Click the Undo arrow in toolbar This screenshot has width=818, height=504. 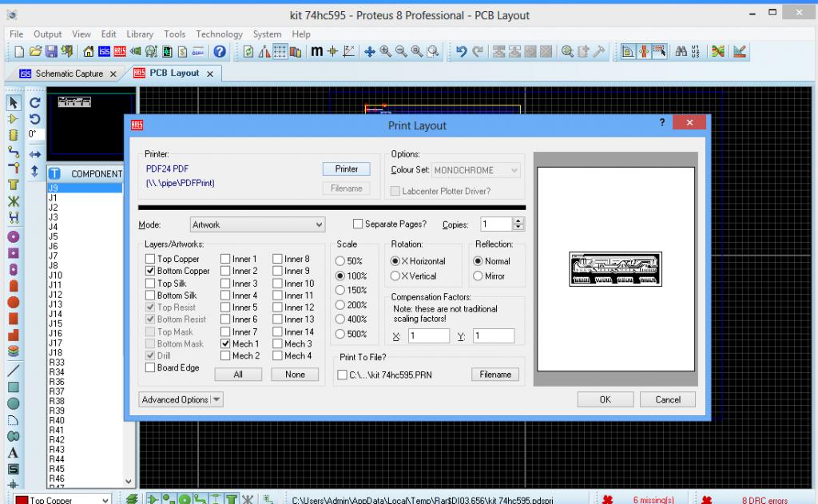pos(461,52)
